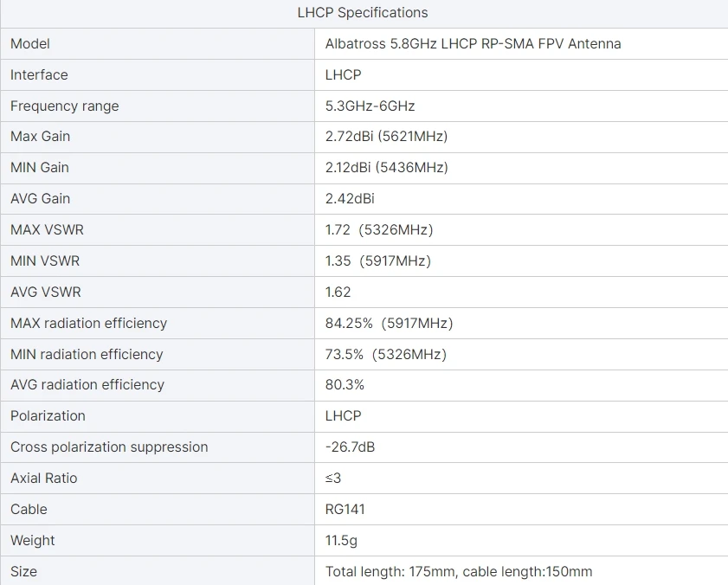Select the RG141 cable value
Viewport: 728px width, 585px height.
click(x=345, y=509)
